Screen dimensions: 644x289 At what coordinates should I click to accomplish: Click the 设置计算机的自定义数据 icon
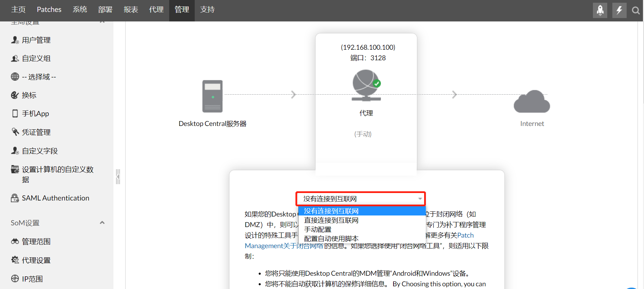tap(15, 169)
